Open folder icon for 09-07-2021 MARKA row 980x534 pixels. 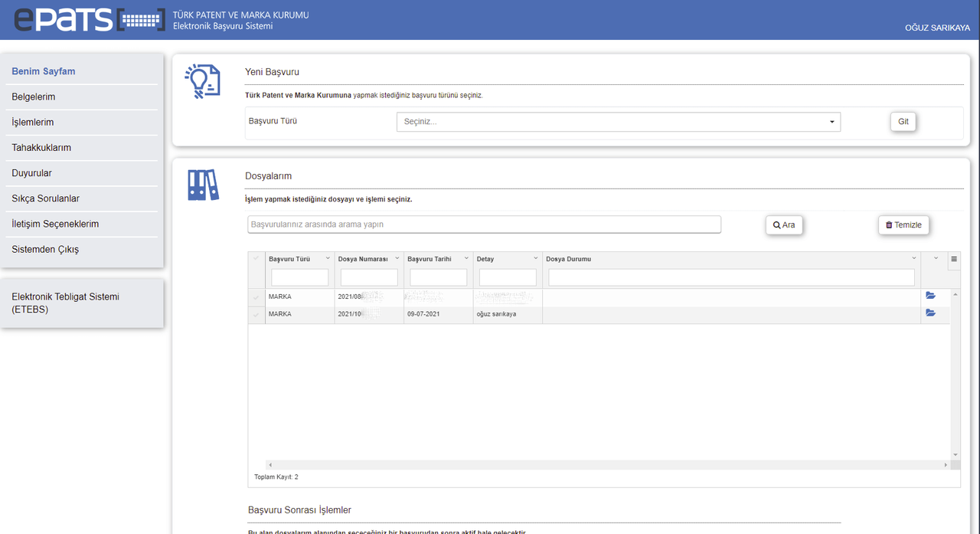click(930, 313)
